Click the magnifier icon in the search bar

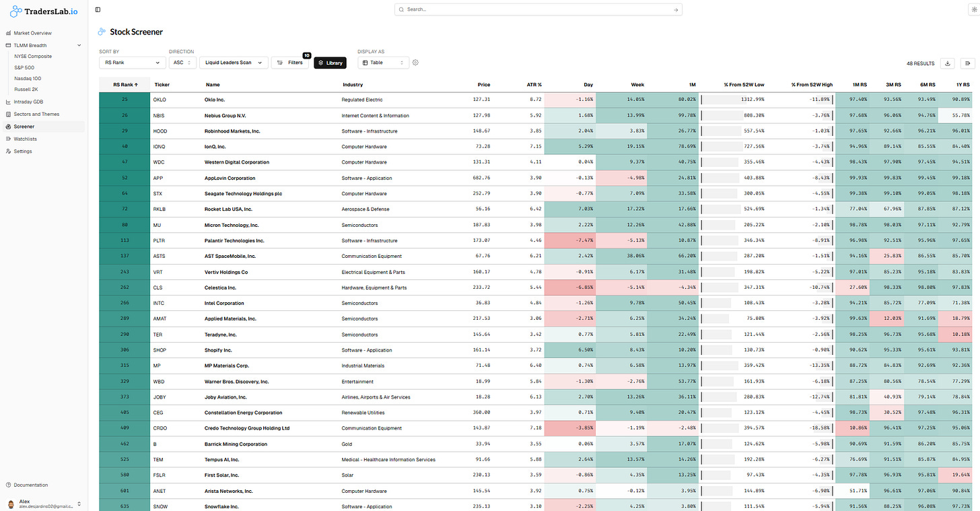click(402, 9)
